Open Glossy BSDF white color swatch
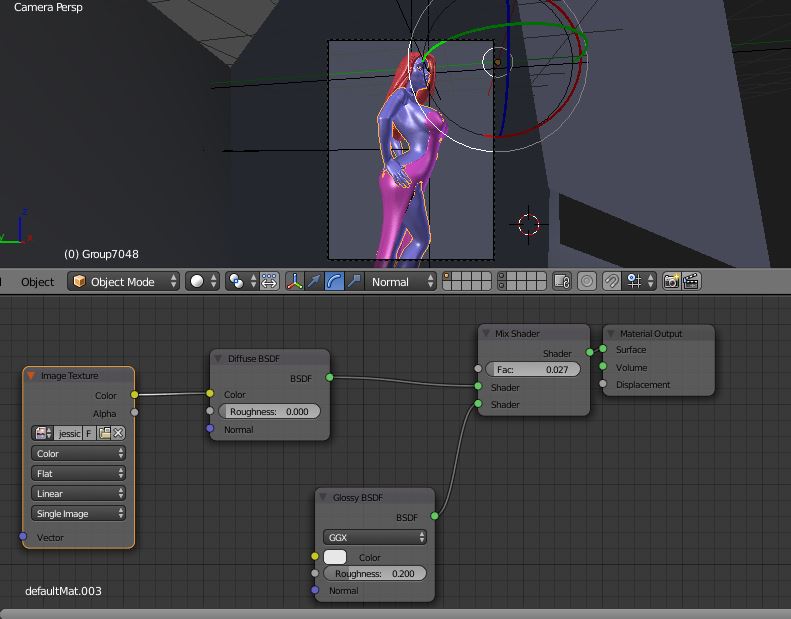The height and width of the screenshot is (619, 791). coord(335,557)
